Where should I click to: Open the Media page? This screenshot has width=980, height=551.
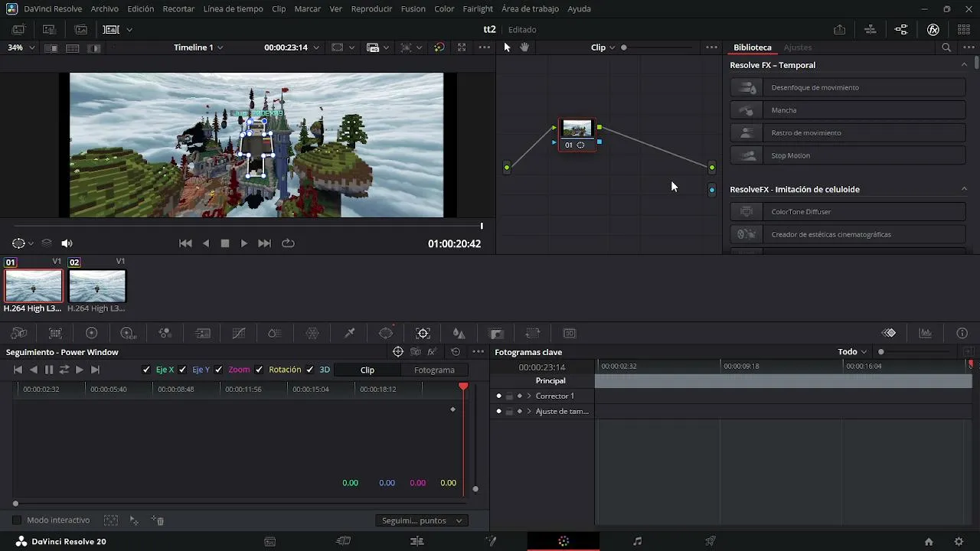(270, 541)
